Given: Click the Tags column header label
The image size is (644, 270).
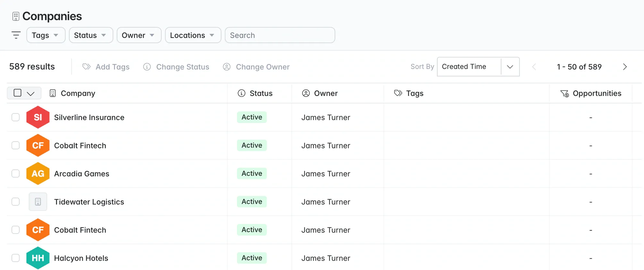Looking at the screenshot, I should point(415,93).
